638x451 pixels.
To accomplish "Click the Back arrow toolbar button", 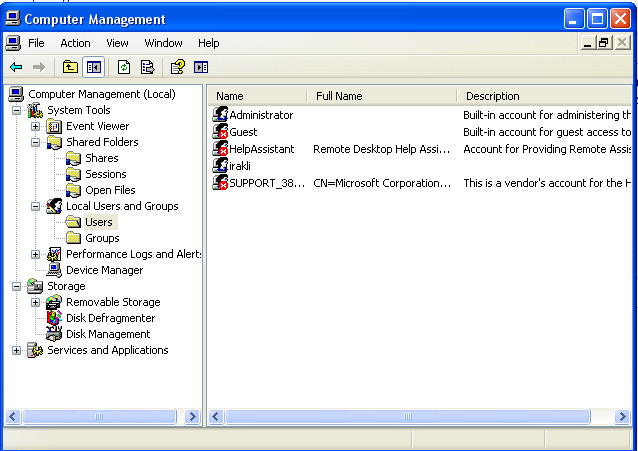I will pyautogui.click(x=16, y=67).
